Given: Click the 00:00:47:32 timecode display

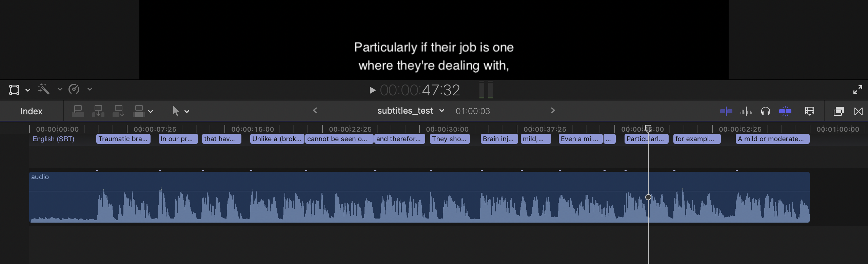Looking at the screenshot, I should point(420,90).
